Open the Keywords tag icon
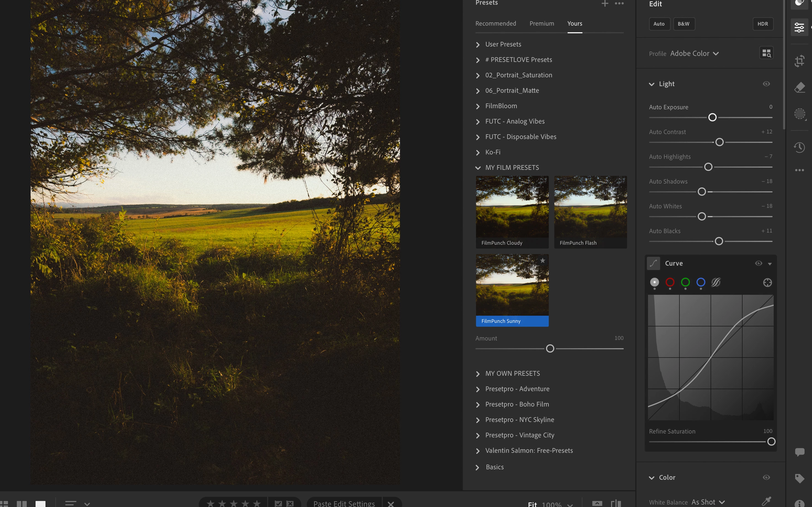812x507 pixels. [799, 478]
